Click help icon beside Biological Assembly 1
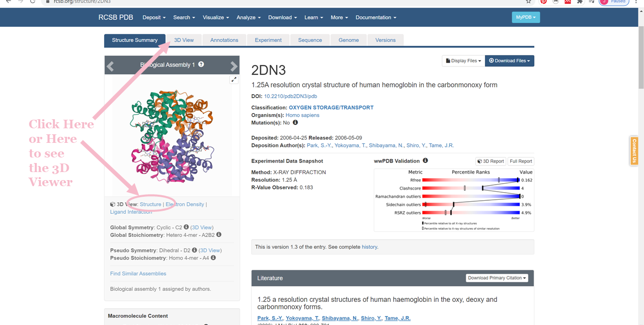 201,64
